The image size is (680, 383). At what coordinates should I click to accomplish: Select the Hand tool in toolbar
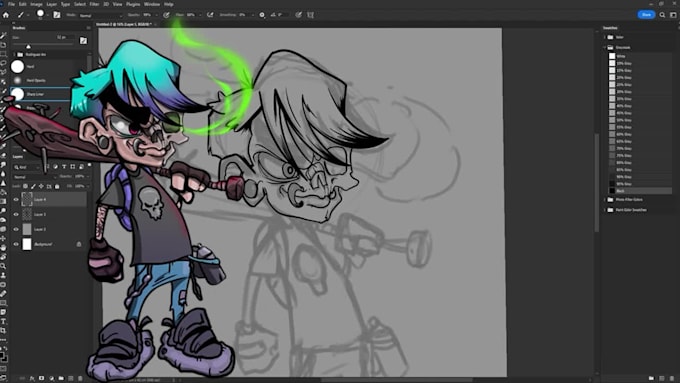tap(3, 247)
